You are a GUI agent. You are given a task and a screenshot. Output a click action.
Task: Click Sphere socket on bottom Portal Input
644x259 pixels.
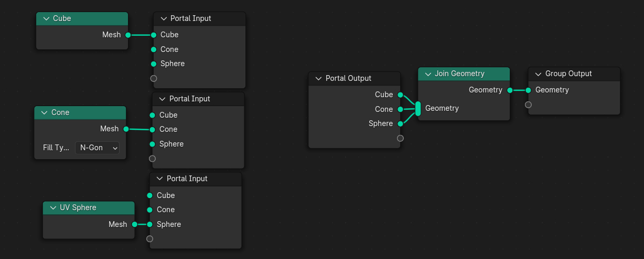click(x=150, y=224)
